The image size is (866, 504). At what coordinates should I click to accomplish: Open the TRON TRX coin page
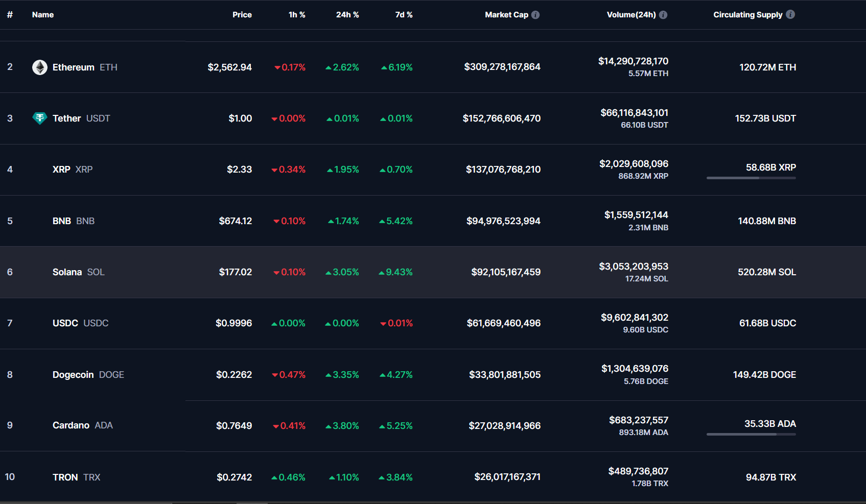[77, 477]
